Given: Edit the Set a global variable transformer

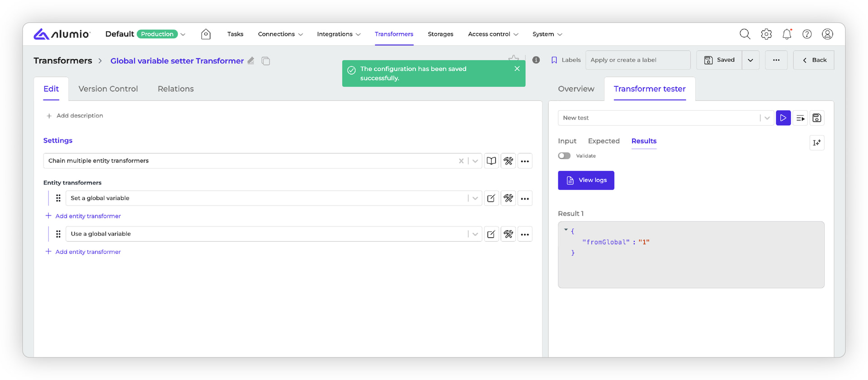Looking at the screenshot, I should [491, 198].
